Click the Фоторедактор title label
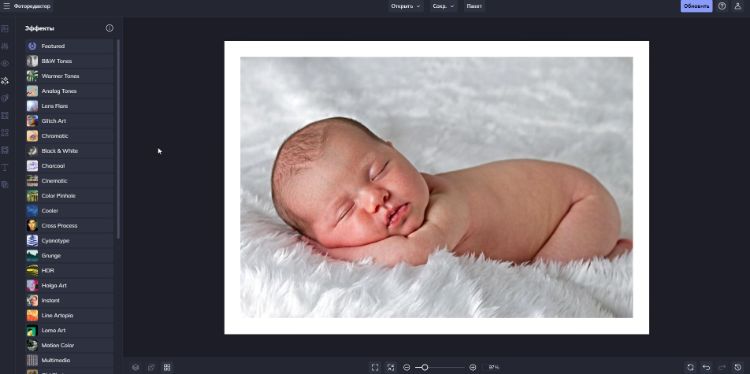 [32, 6]
